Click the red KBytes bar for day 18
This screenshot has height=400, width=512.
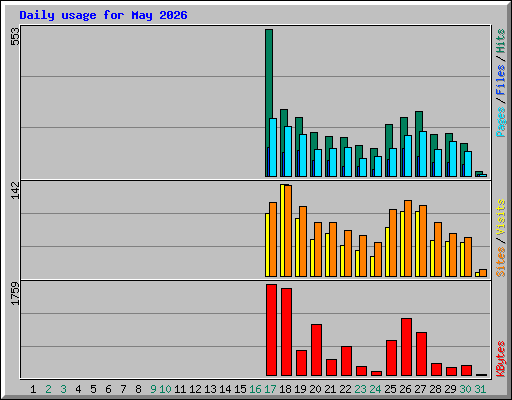[286, 332]
